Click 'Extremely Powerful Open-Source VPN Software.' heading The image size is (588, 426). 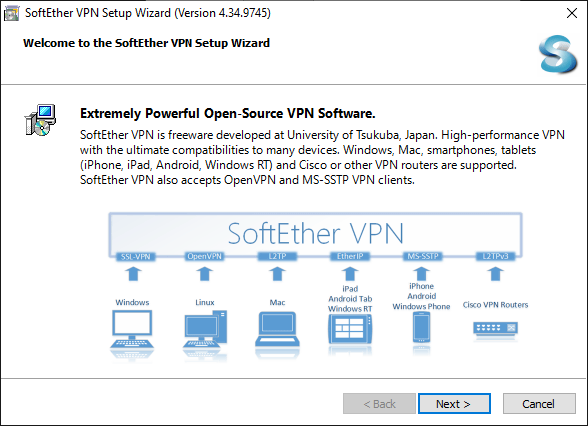[x=228, y=113]
